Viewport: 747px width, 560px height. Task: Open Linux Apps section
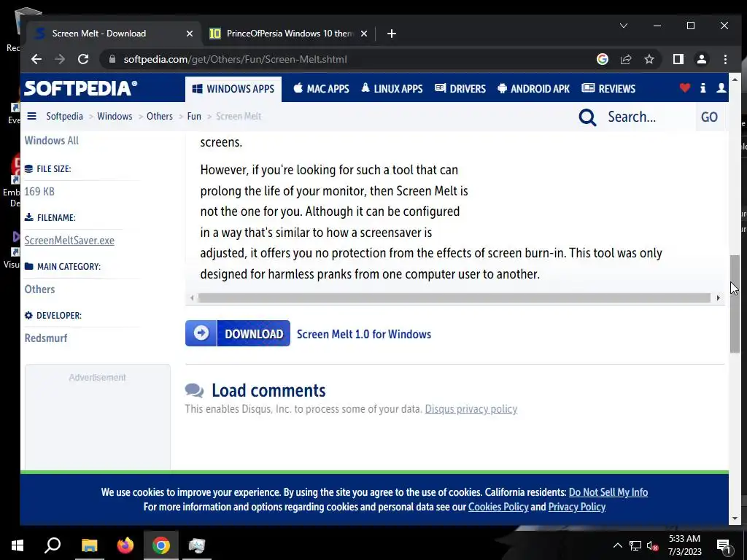pos(392,89)
